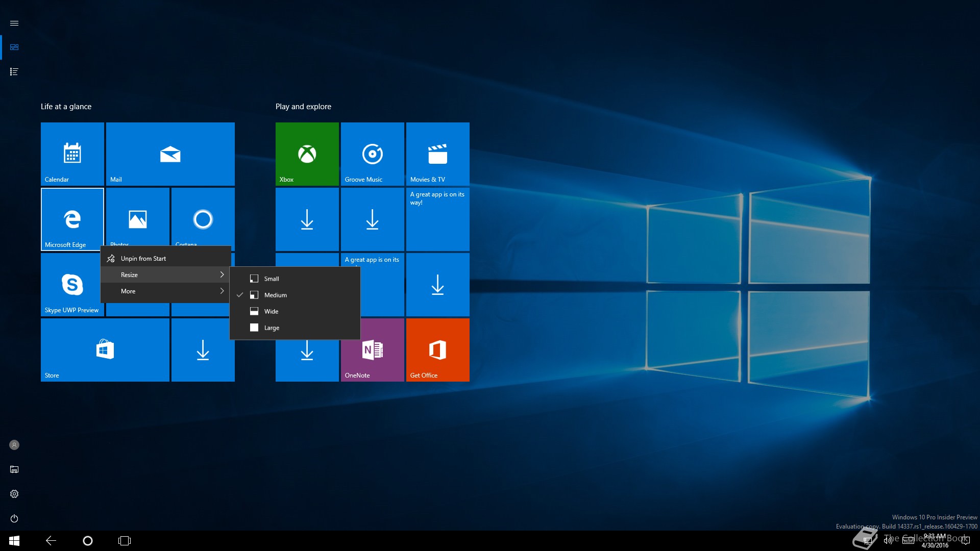Image resolution: width=980 pixels, height=551 pixels.
Task: Pick Large tile size option
Action: 272,328
